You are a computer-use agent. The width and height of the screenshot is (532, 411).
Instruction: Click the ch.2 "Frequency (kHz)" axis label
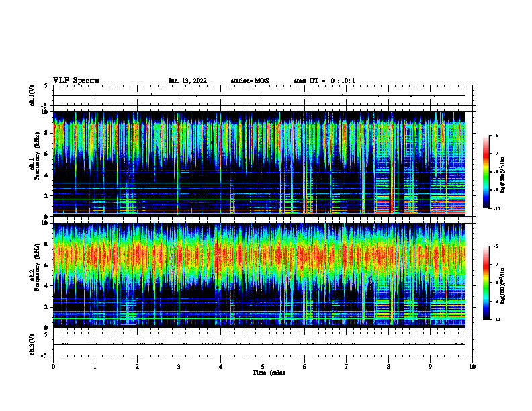click(x=37, y=267)
